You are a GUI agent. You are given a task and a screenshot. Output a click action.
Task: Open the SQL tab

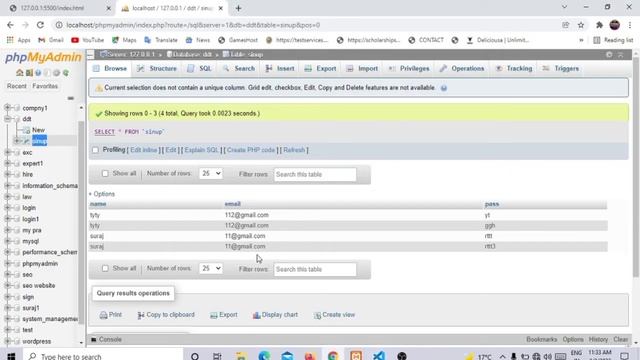click(x=200, y=69)
